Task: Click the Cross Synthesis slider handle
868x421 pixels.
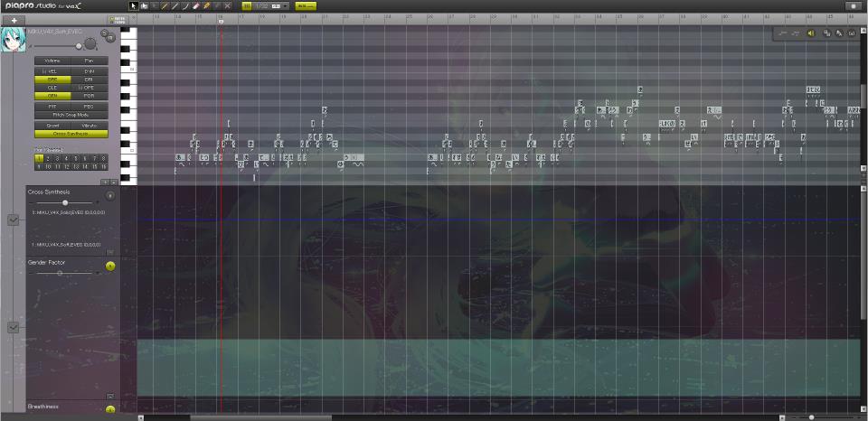Action: tap(65, 202)
